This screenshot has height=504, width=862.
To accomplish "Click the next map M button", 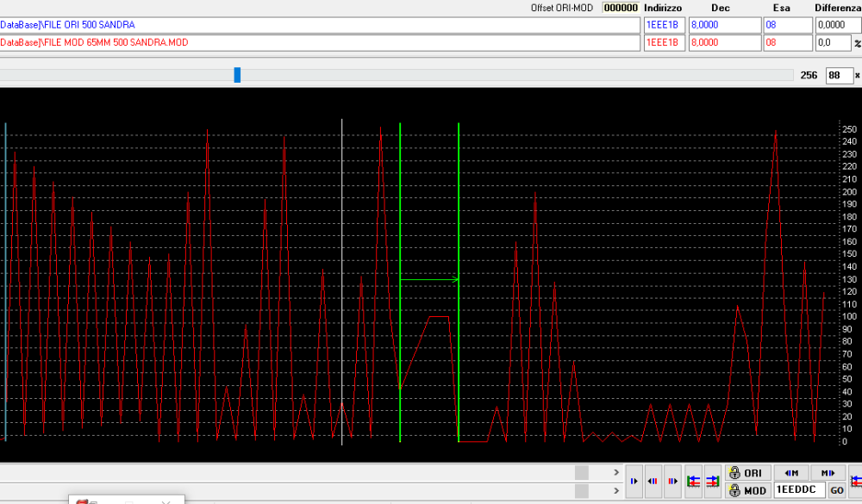I will pyautogui.click(x=828, y=473).
